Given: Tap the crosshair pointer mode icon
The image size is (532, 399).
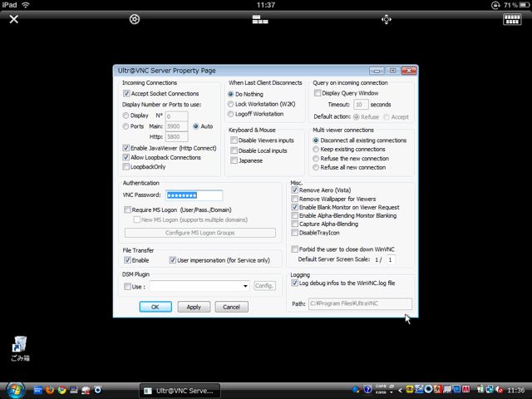Looking at the screenshot, I should (x=387, y=19).
